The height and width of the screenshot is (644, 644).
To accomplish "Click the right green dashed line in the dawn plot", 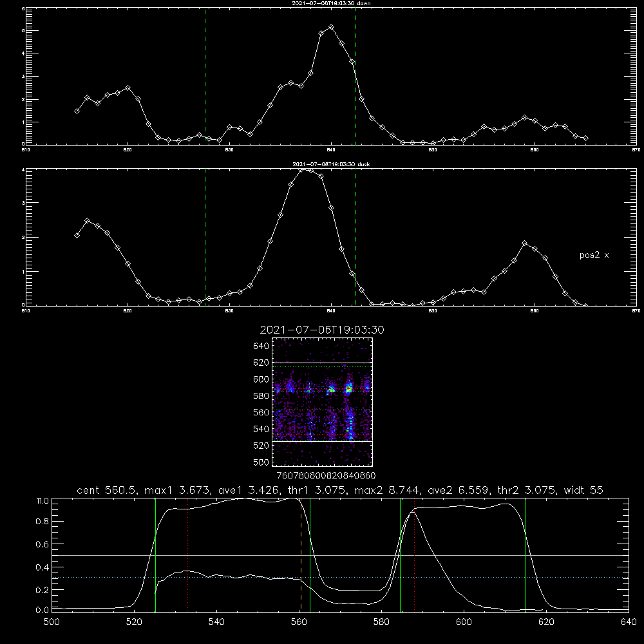I will pyautogui.click(x=355, y=76).
